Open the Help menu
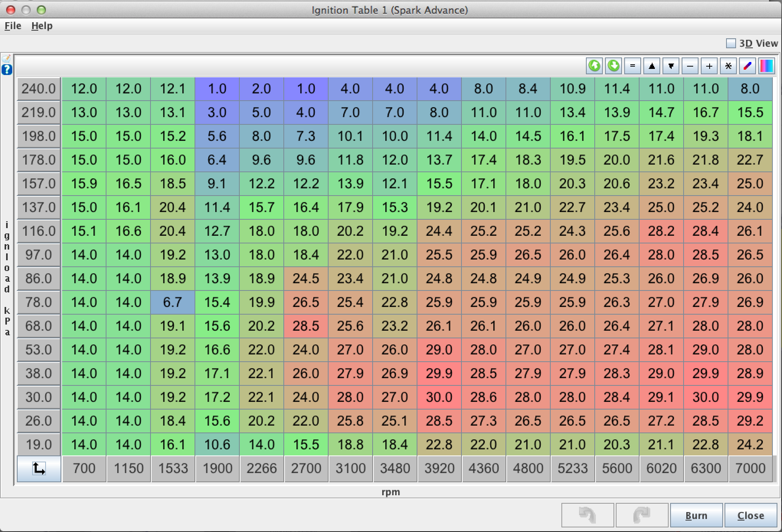Image resolution: width=782 pixels, height=532 pixels. [42, 26]
